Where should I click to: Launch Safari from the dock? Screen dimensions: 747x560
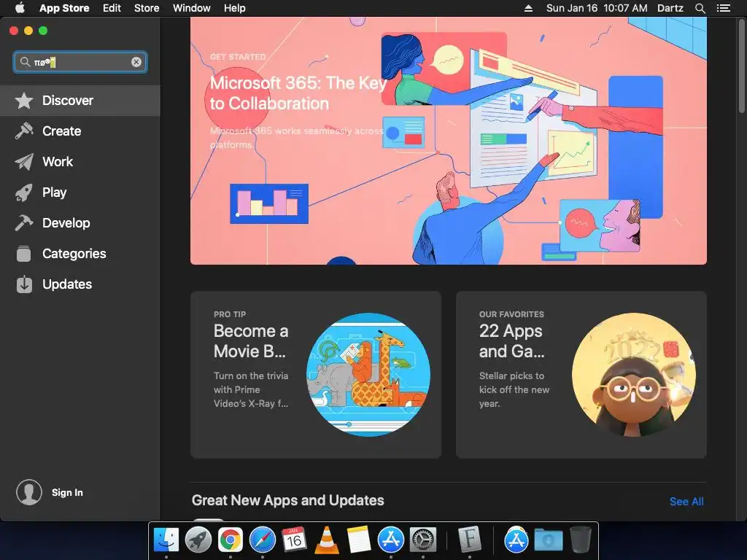(x=263, y=540)
